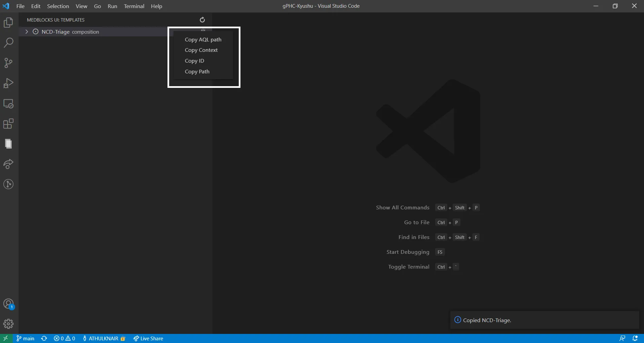Open notifications bell in status bar
644x343 pixels.
[x=635, y=339]
